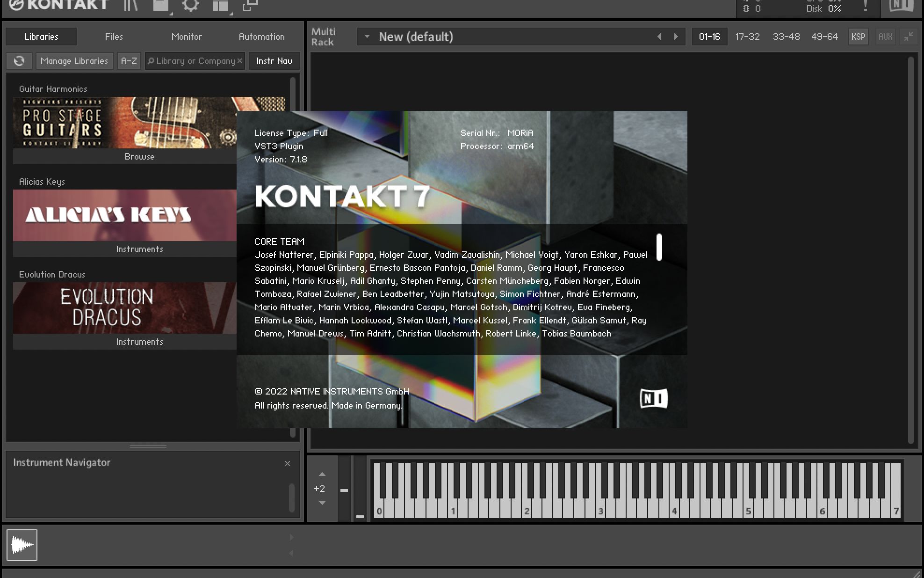Toggle the AUX button
This screenshot has height=578, width=924.
[885, 37]
